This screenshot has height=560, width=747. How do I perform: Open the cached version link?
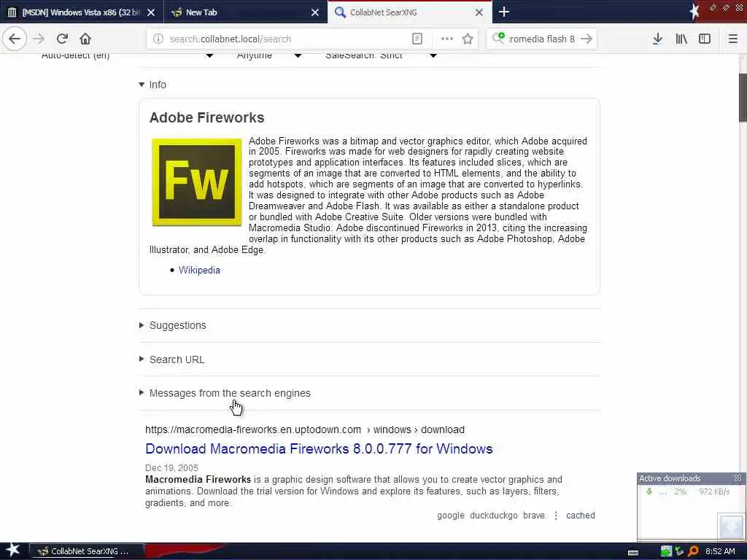click(x=580, y=516)
